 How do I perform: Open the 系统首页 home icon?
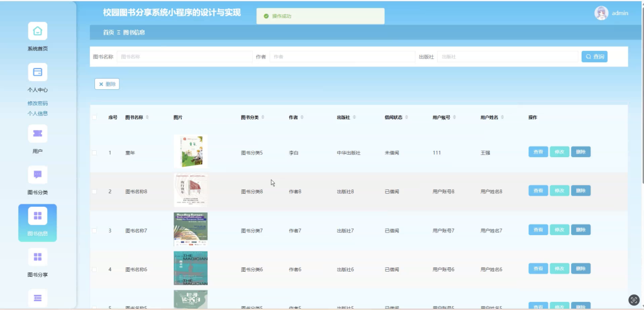pos(37,31)
